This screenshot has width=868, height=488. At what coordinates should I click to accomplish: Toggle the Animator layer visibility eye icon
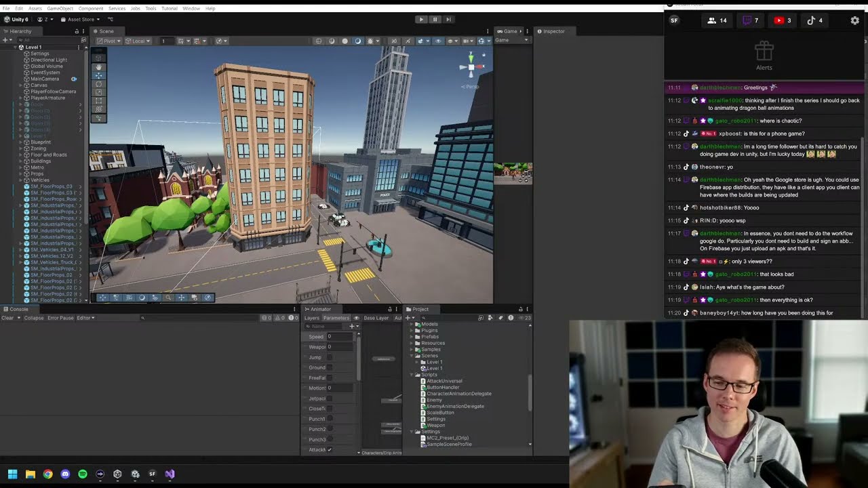pyautogui.click(x=356, y=318)
